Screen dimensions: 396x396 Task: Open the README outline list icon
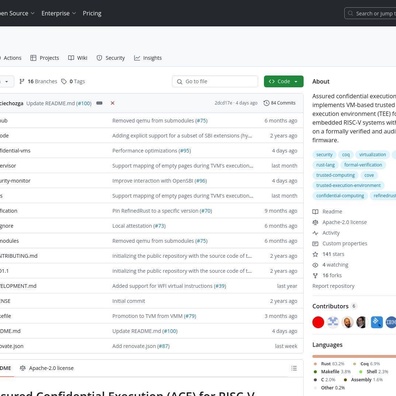click(x=294, y=368)
